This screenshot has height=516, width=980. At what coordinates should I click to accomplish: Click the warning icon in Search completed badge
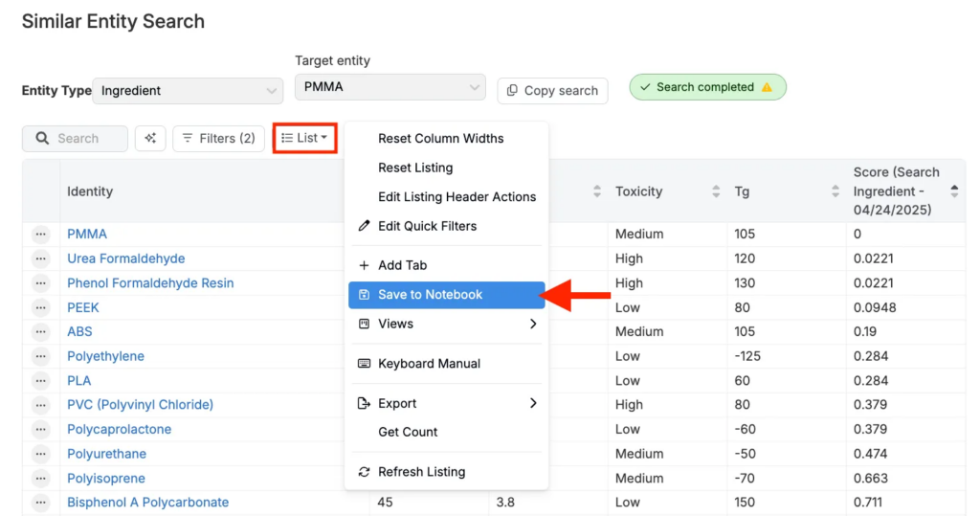click(767, 87)
